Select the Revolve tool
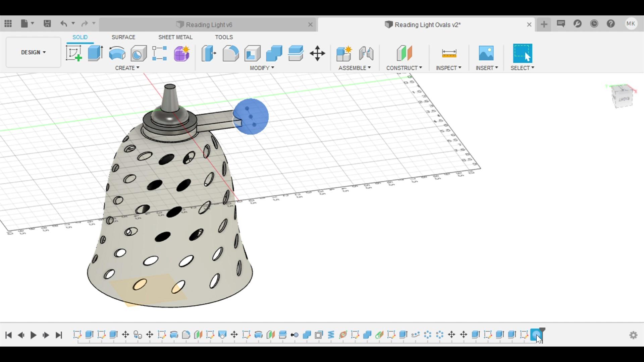 point(116,53)
